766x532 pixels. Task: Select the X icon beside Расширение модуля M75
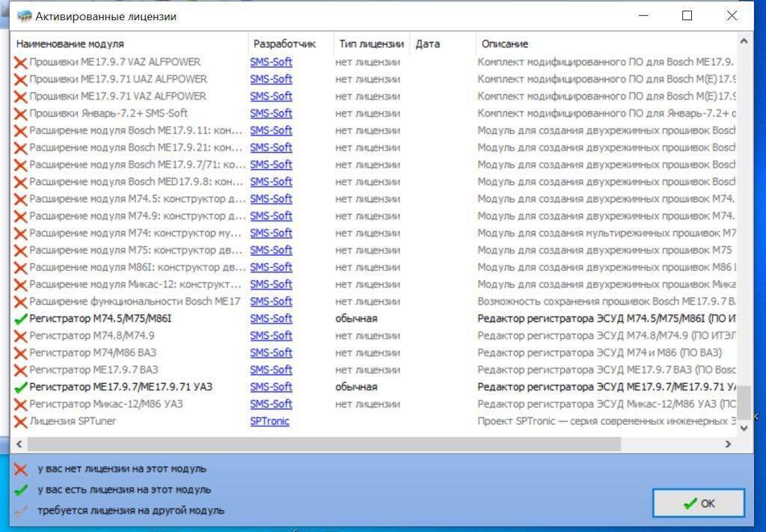pos(20,251)
